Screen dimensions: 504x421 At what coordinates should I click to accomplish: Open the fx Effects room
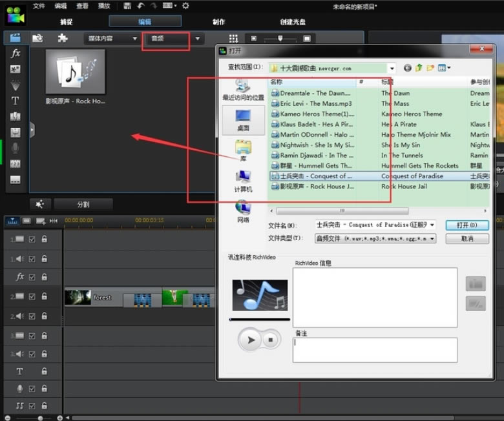[x=16, y=54]
